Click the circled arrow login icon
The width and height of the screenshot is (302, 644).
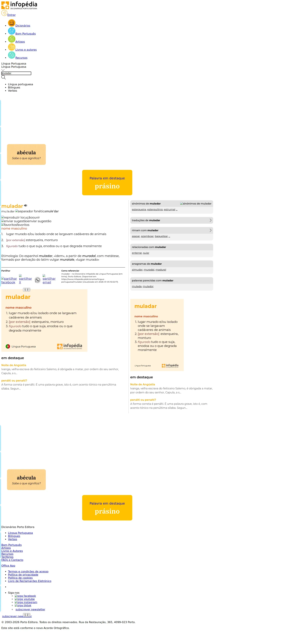point(4,13)
